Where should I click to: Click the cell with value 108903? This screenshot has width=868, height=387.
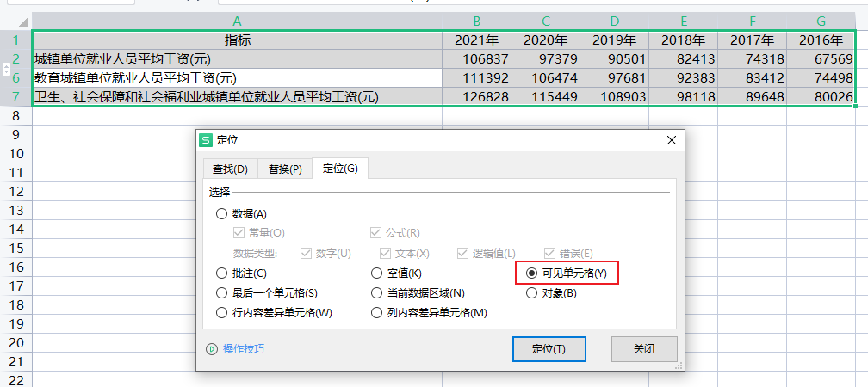615,96
